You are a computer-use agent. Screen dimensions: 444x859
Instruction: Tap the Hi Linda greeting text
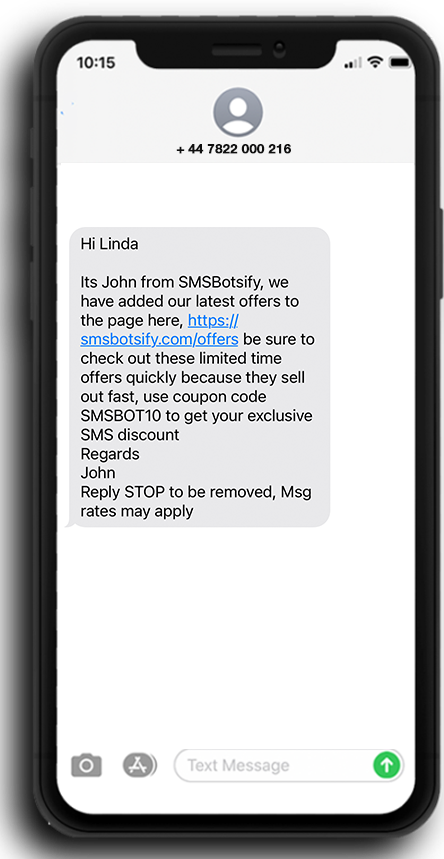point(109,244)
